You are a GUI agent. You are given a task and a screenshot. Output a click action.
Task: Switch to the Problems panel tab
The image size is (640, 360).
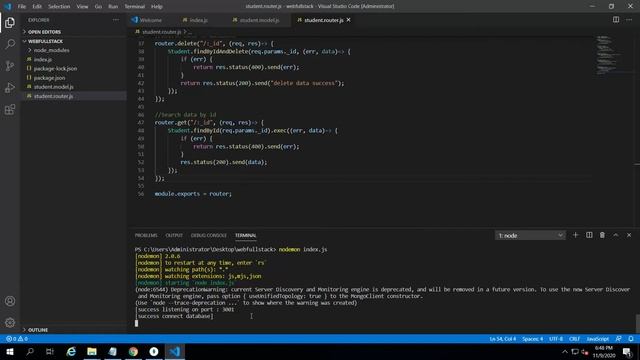coord(146,236)
